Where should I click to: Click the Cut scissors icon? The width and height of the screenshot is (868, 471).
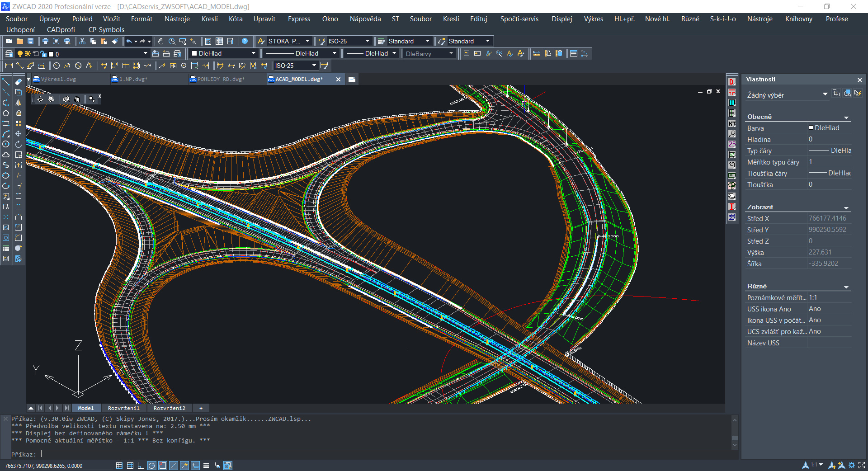(x=82, y=41)
